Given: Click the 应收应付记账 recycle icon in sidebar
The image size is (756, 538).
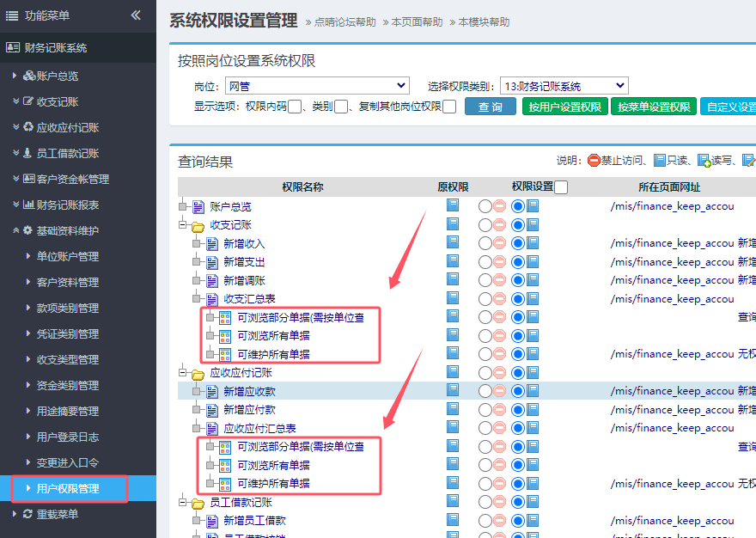Looking at the screenshot, I should click(28, 127).
